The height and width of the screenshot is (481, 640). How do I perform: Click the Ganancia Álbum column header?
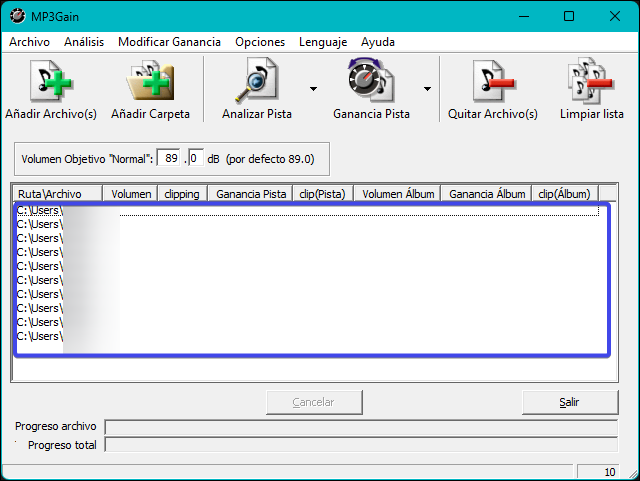(486, 194)
